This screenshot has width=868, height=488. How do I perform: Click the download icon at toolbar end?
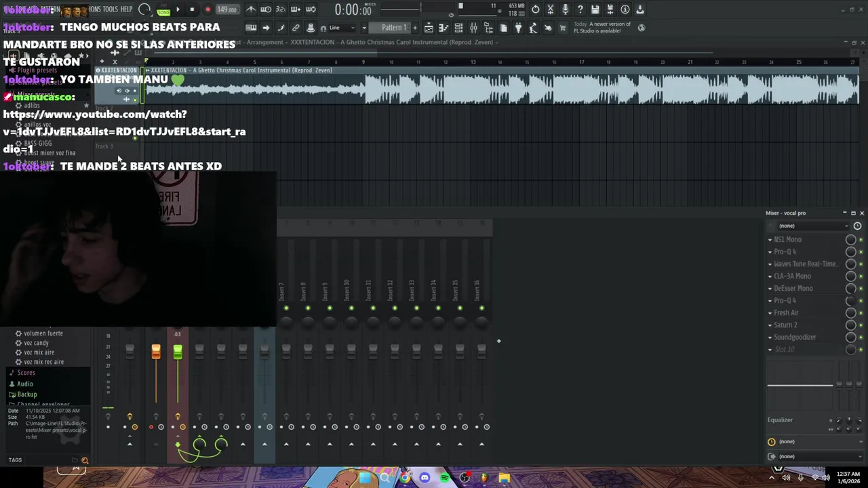(639, 9)
